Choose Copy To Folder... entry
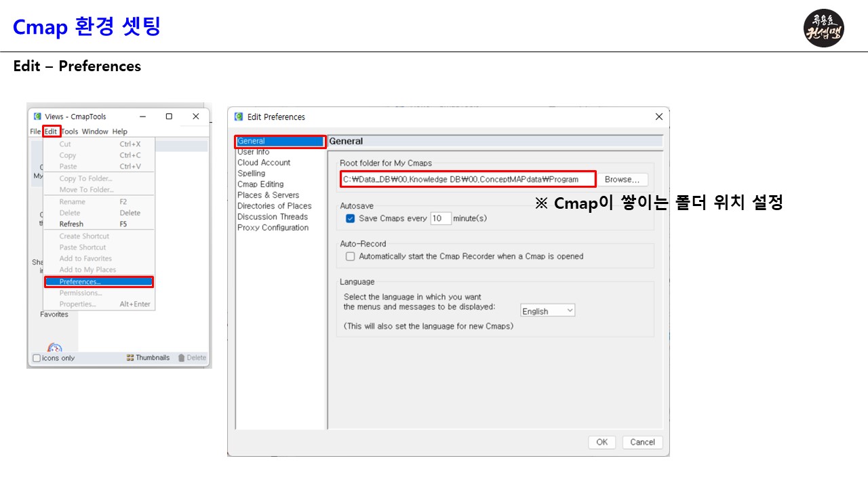Image resolution: width=868 pixels, height=488 pixels. (99, 178)
